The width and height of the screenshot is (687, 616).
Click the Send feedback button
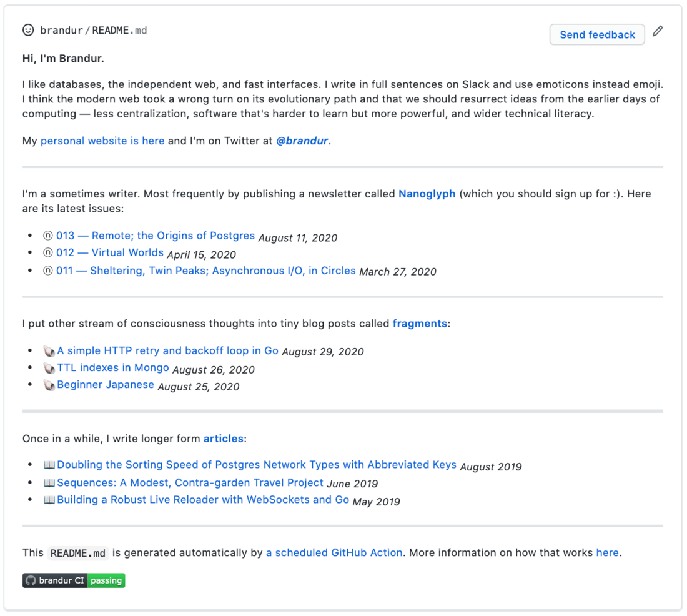coord(596,34)
